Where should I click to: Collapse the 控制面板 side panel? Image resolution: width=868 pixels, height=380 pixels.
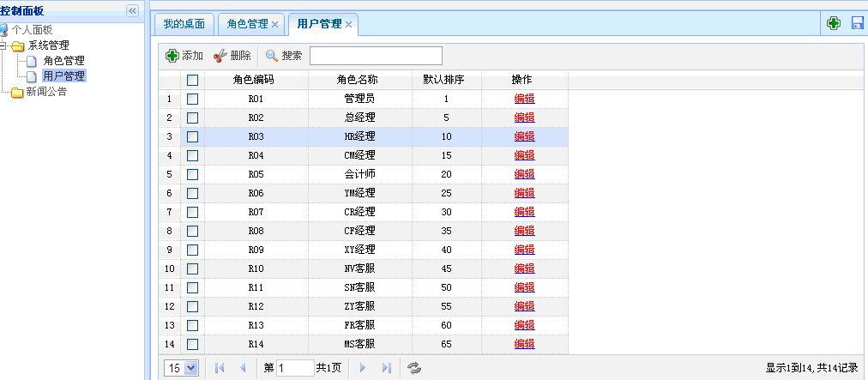coord(132,10)
